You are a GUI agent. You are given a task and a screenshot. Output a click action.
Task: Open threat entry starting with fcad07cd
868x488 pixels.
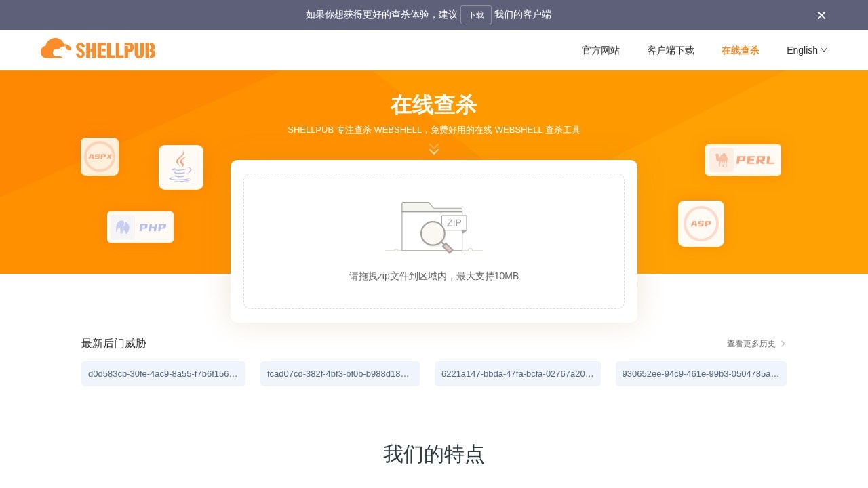pyautogui.click(x=340, y=373)
